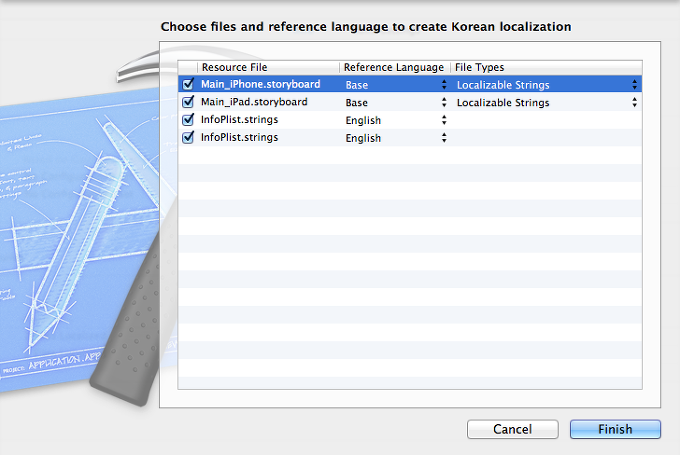Open Reference Language dropdown for Main_iPhone.storyboard
The image size is (680, 455).
pos(396,85)
